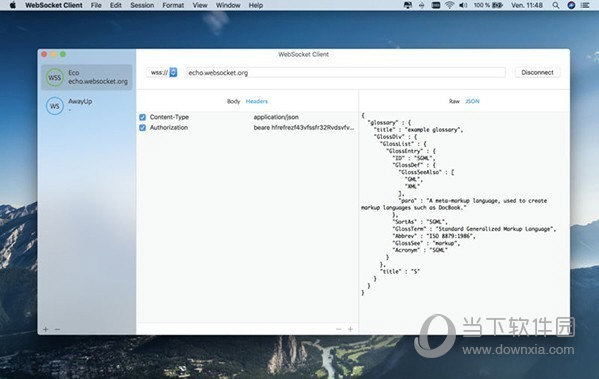
Task: Minimize the WebSocket Client window
Action: coord(53,54)
